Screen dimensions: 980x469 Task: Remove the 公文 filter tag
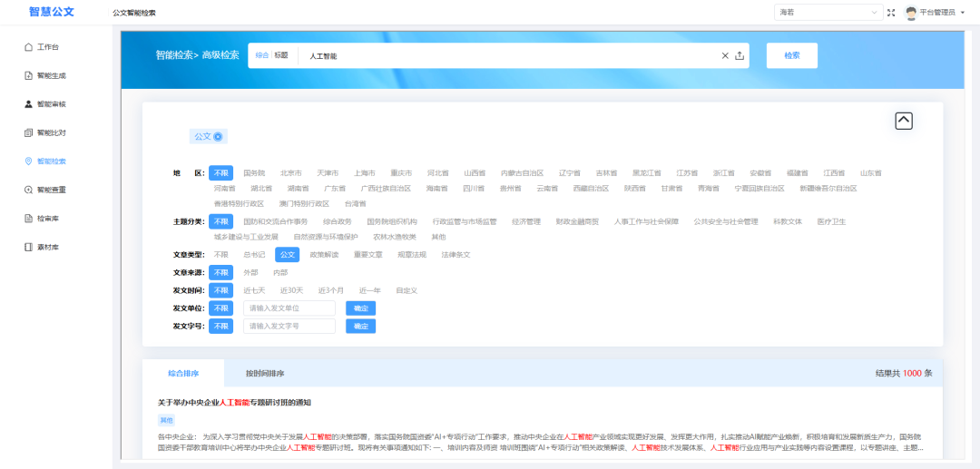click(218, 136)
